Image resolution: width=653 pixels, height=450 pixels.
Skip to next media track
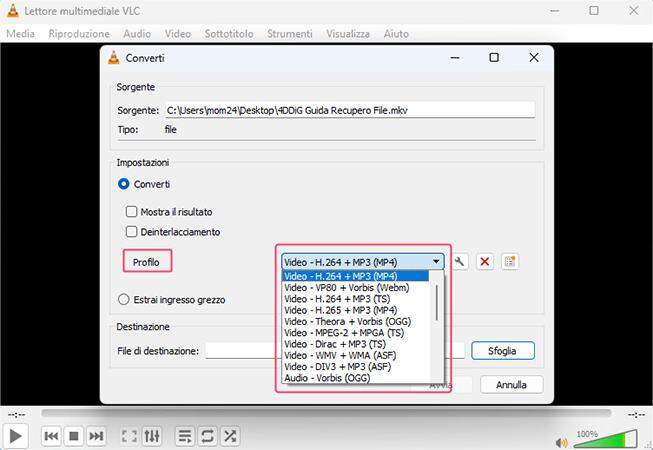click(x=96, y=436)
